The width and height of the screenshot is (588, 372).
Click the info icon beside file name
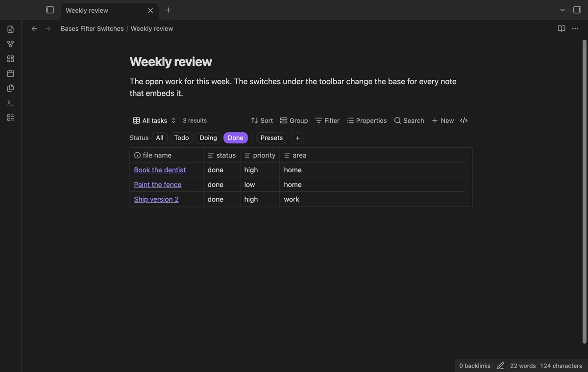coord(137,155)
